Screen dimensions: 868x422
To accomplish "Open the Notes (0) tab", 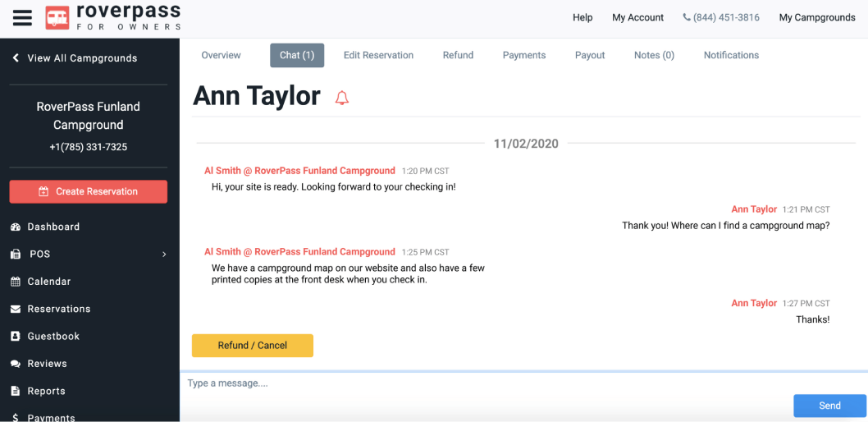I will (x=655, y=55).
